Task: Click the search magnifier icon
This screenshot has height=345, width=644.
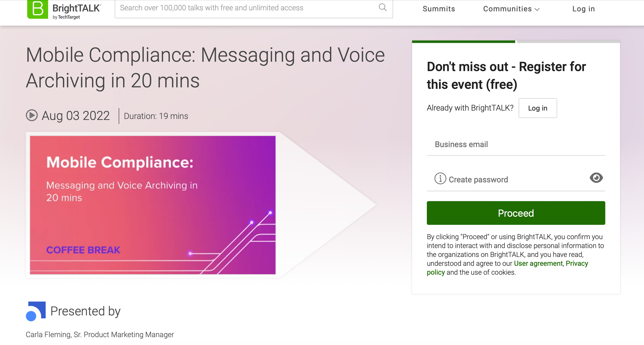Action: click(383, 7)
